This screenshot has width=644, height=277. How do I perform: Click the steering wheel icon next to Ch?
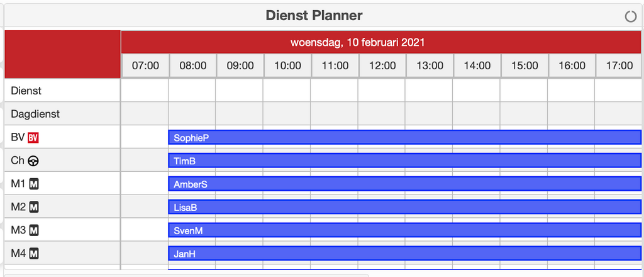pos(33,161)
